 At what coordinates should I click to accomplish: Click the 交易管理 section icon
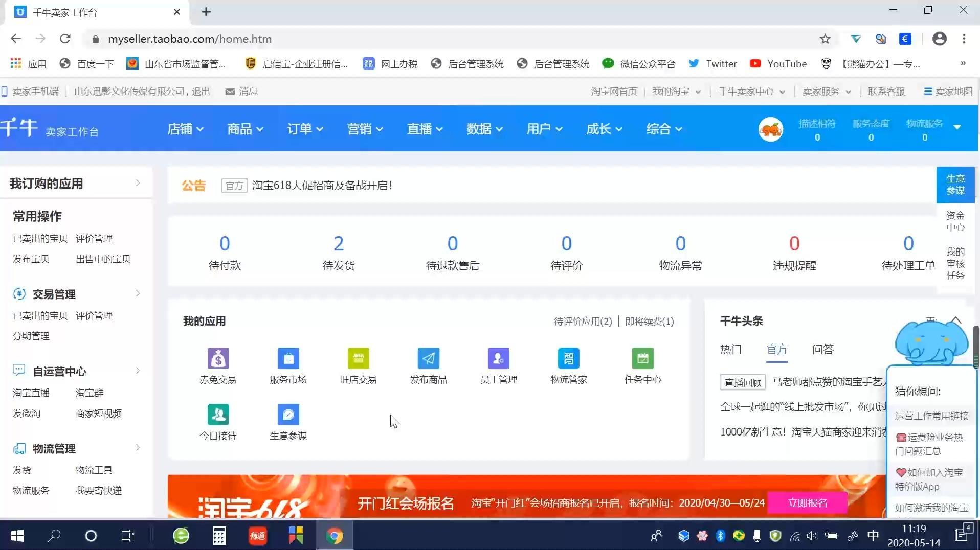19,294
